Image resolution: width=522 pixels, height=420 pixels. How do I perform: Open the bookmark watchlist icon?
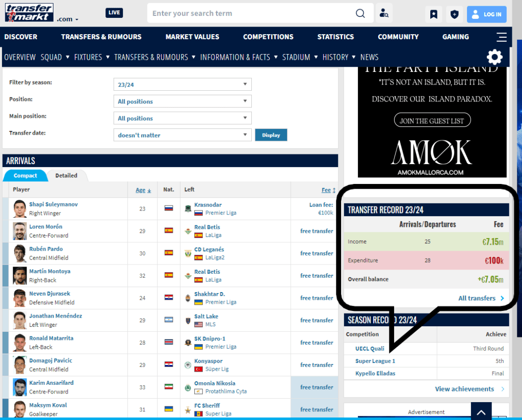click(433, 14)
